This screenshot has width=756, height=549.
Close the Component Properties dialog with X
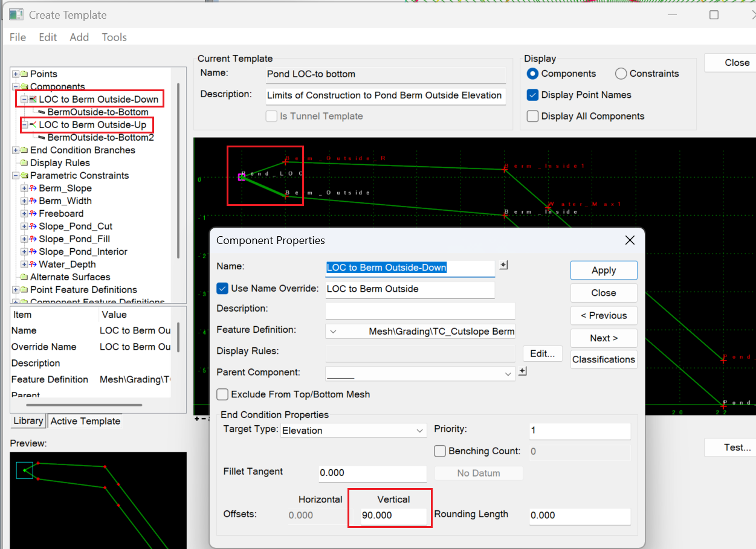tap(630, 240)
